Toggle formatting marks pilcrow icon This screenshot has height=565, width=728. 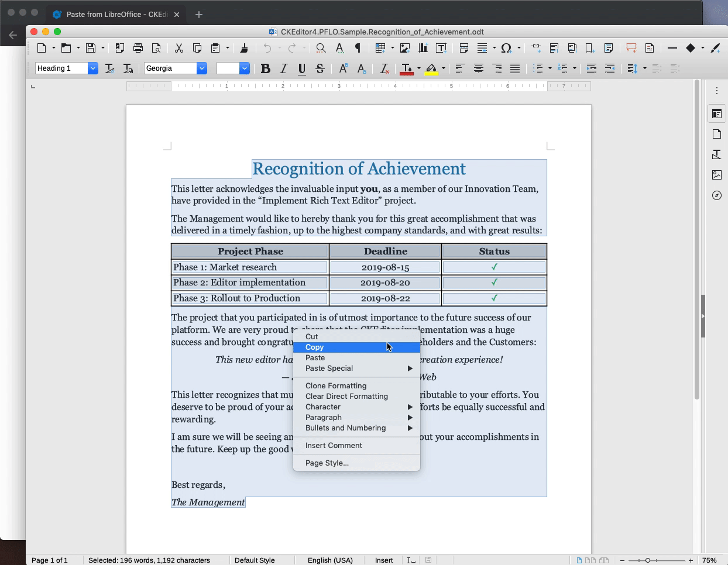[358, 48]
